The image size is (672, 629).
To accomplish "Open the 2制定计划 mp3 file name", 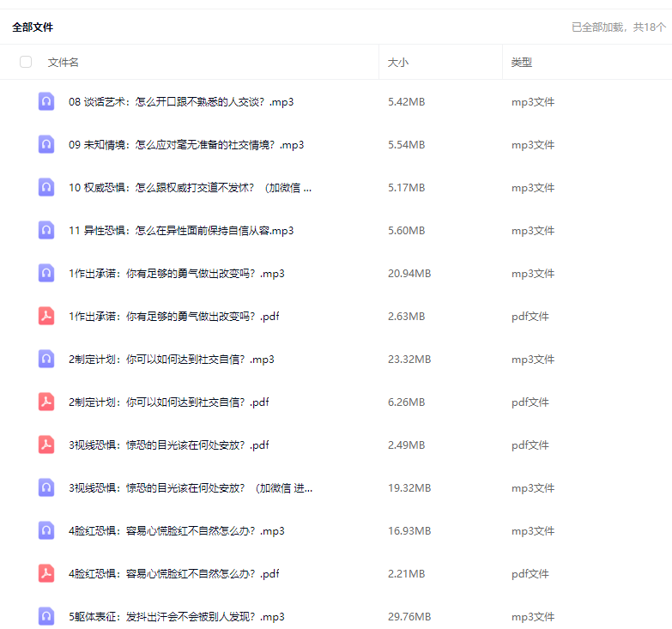I will click(171, 360).
